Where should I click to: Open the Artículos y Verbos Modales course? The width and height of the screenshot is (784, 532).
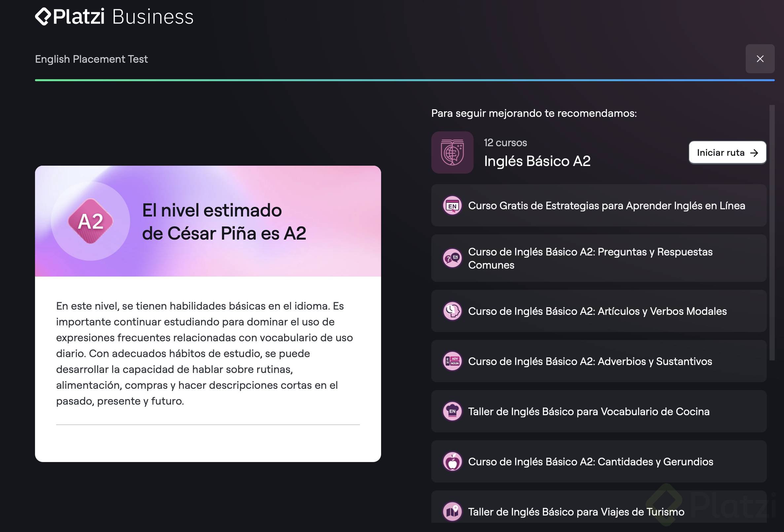click(x=597, y=311)
